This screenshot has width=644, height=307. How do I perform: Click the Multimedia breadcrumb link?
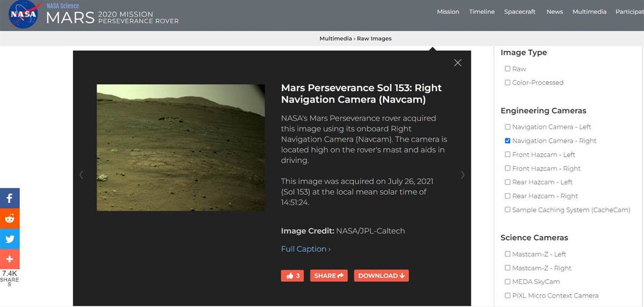point(335,39)
